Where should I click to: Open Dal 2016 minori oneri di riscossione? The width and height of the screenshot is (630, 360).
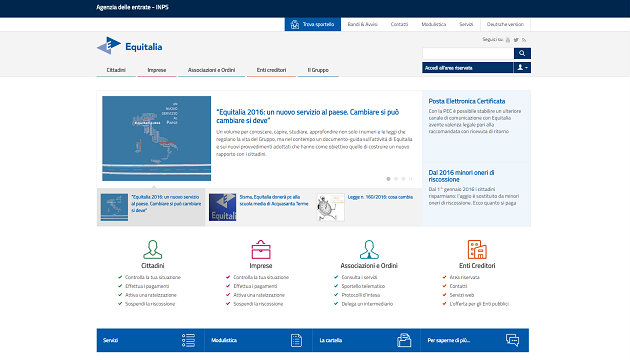point(461,176)
